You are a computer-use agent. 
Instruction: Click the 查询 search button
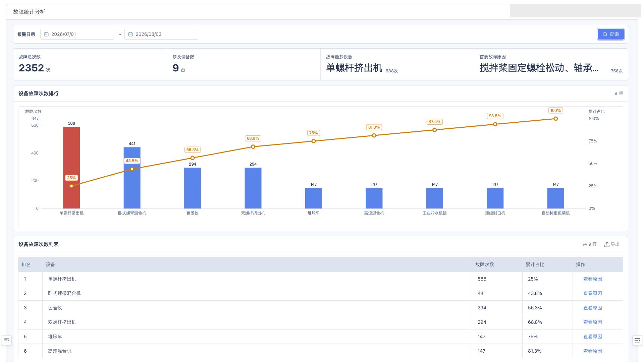(x=610, y=34)
